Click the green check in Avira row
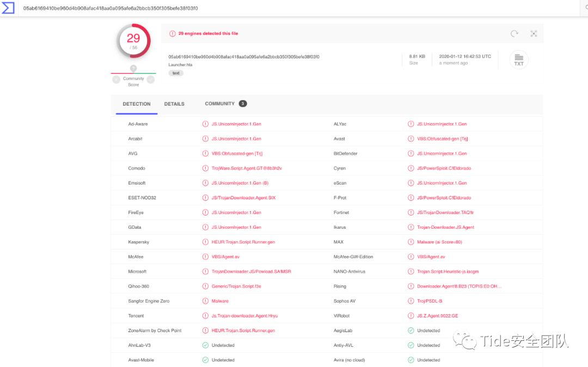This screenshot has width=588, height=367. (x=411, y=360)
